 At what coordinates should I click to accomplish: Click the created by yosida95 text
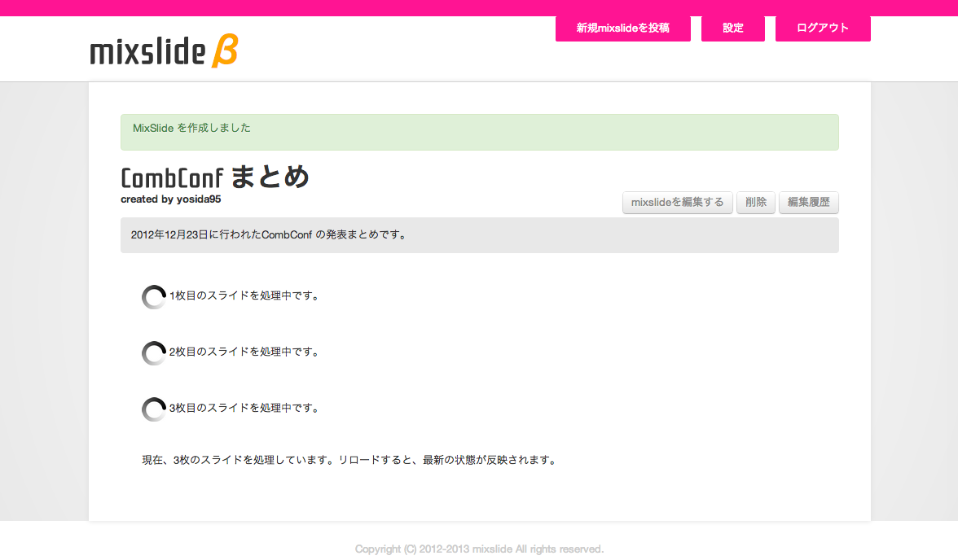click(170, 199)
